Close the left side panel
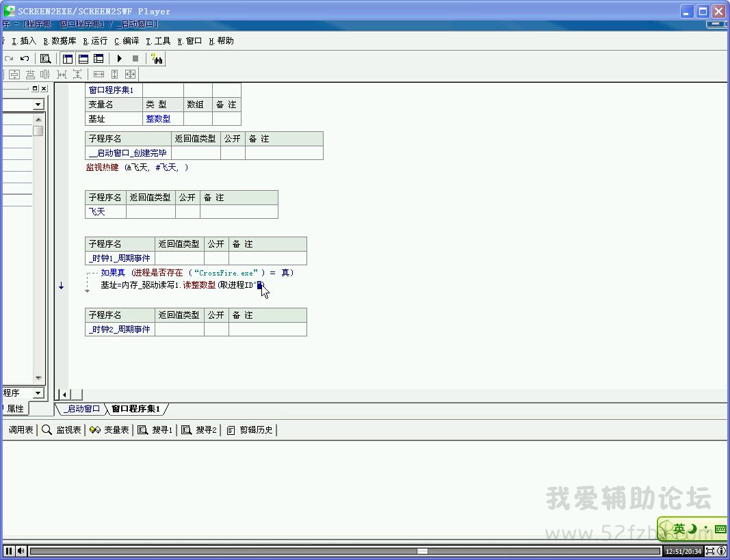The height and width of the screenshot is (560, 730). point(44,88)
